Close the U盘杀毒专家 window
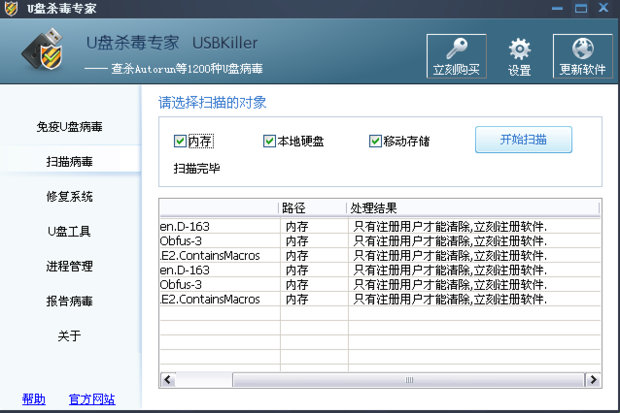This screenshot has height=413, width=620. point(603,8)
